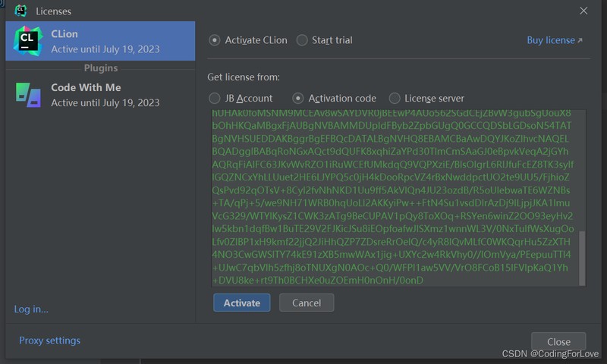
Task: Click the external arrow beside Buy license
Action: (580, 41)
